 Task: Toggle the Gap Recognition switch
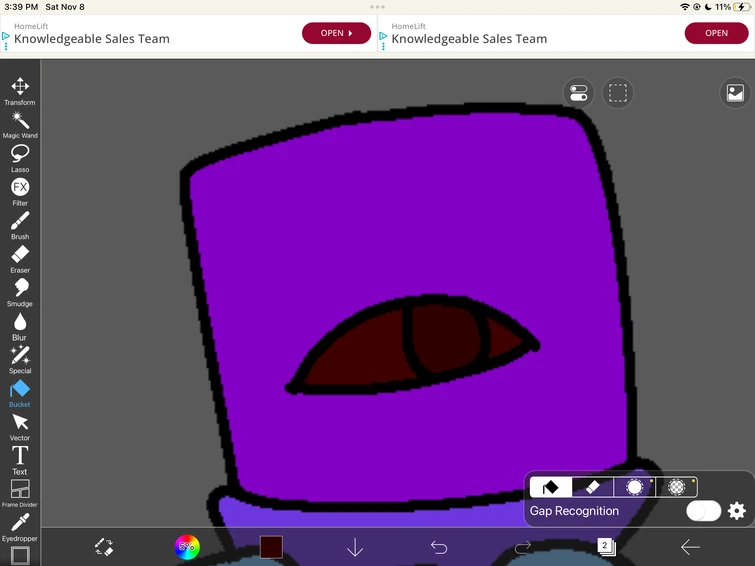click(x=703, y=511)
